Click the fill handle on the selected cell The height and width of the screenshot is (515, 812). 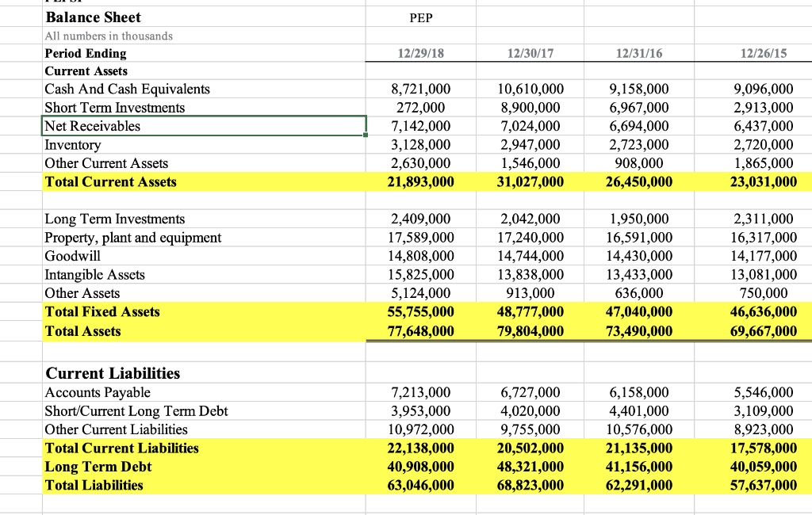(x=365, y=134)
